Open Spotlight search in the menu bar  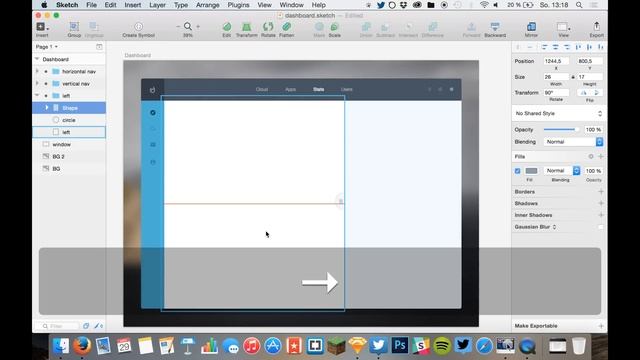[579, 5]
